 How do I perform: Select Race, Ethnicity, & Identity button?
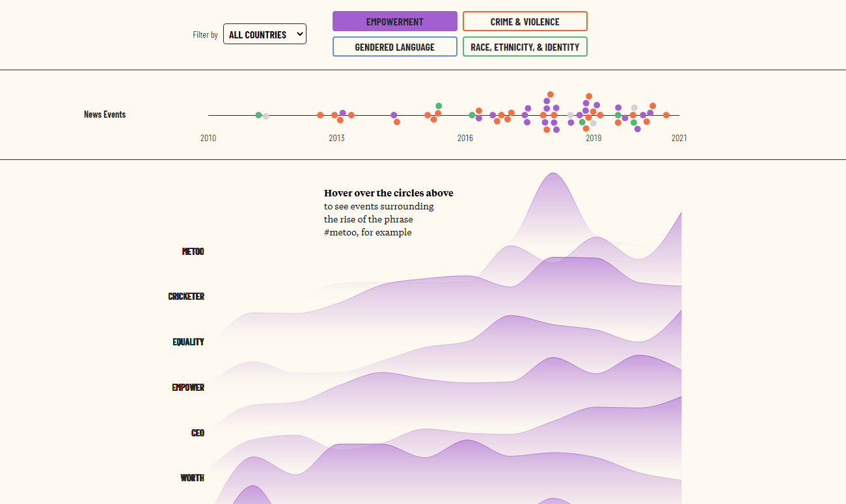click(x=525, y=47)
